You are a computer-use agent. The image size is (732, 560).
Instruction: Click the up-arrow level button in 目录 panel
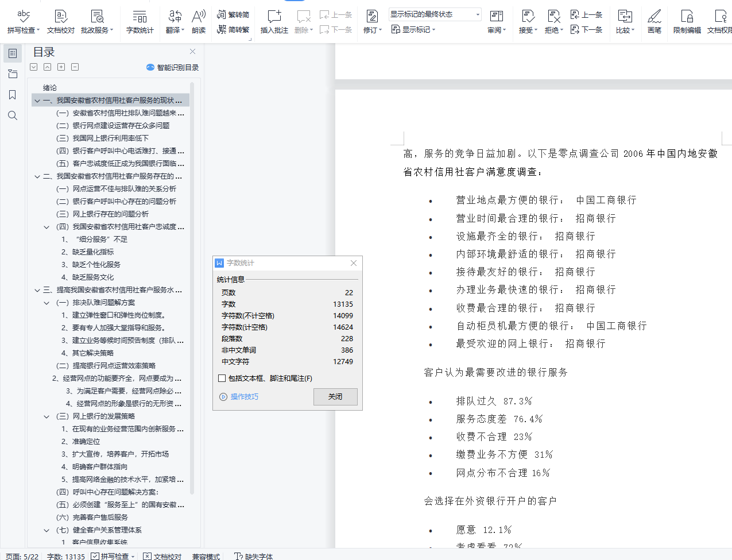(x=47, y=67)
